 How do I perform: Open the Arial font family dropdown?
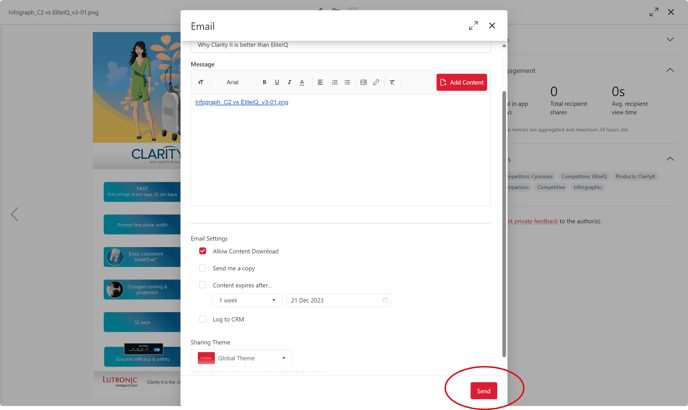coord(233,82)
